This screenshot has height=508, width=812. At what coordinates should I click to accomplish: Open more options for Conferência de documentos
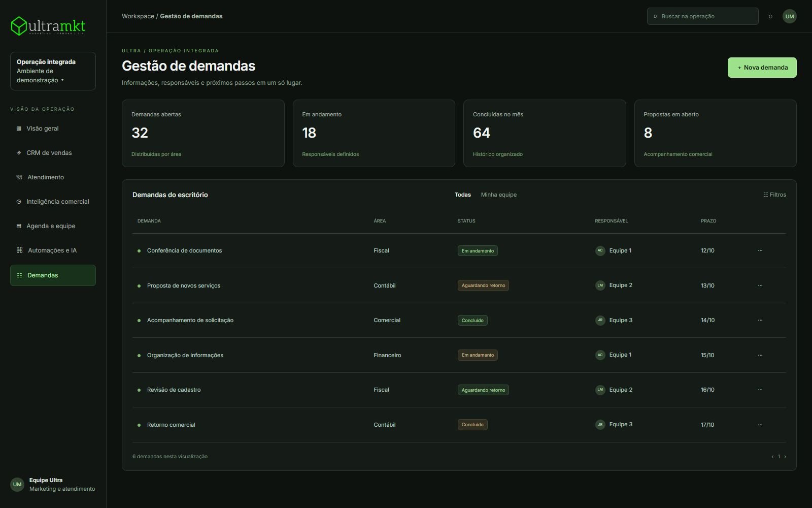coord(760,250)
